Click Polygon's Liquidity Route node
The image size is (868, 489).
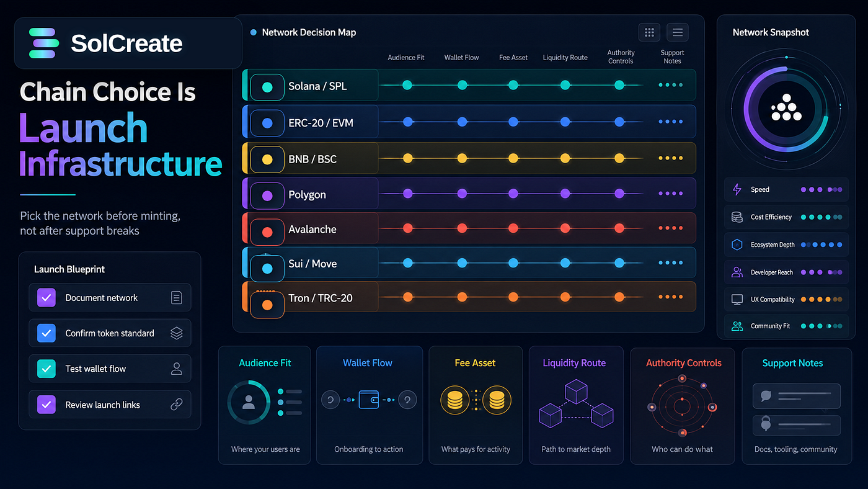tap(565, 194)
